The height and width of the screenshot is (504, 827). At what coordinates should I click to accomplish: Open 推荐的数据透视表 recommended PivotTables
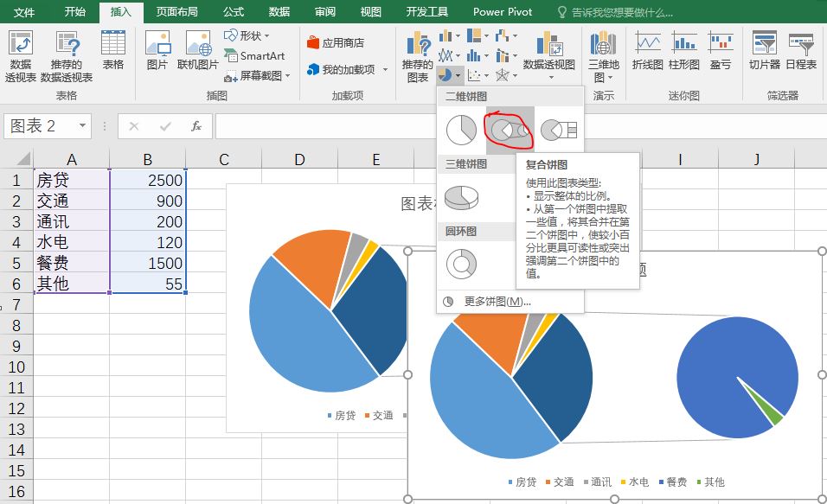pyautogui.click(x=67, y=56)
